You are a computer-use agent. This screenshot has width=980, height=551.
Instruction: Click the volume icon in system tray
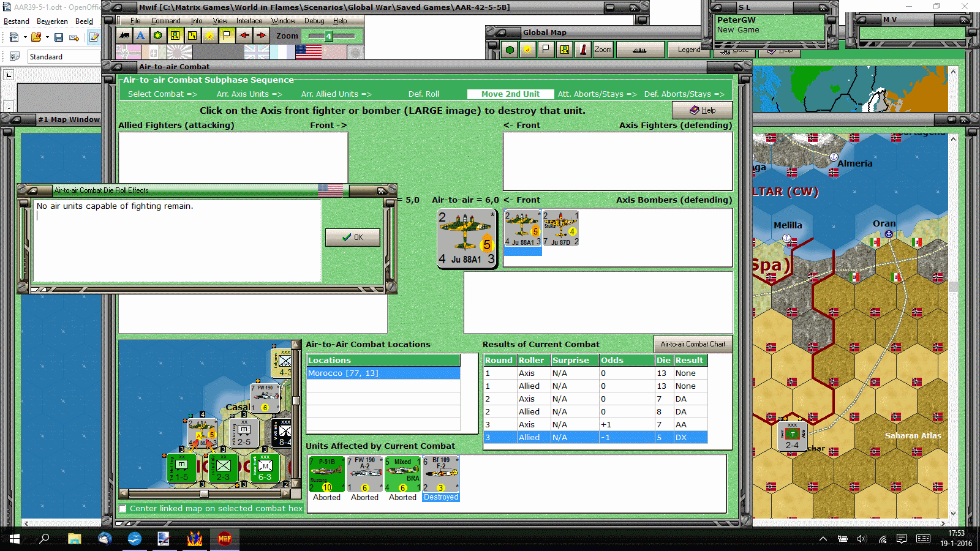tap(862, 539)
